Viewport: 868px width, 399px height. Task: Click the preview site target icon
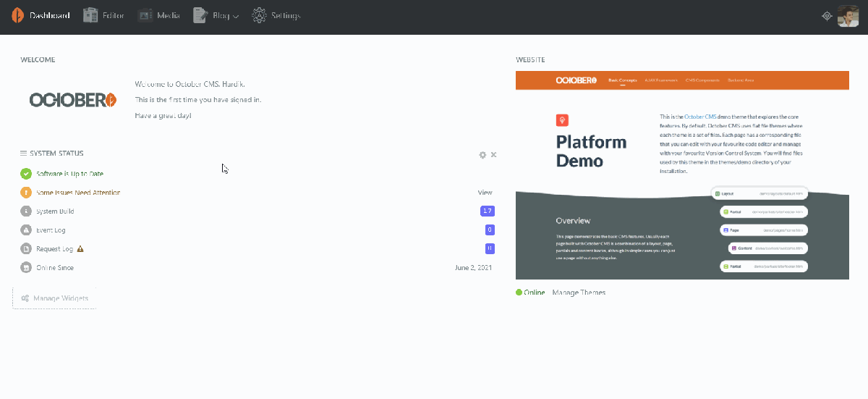click(827, 16)
